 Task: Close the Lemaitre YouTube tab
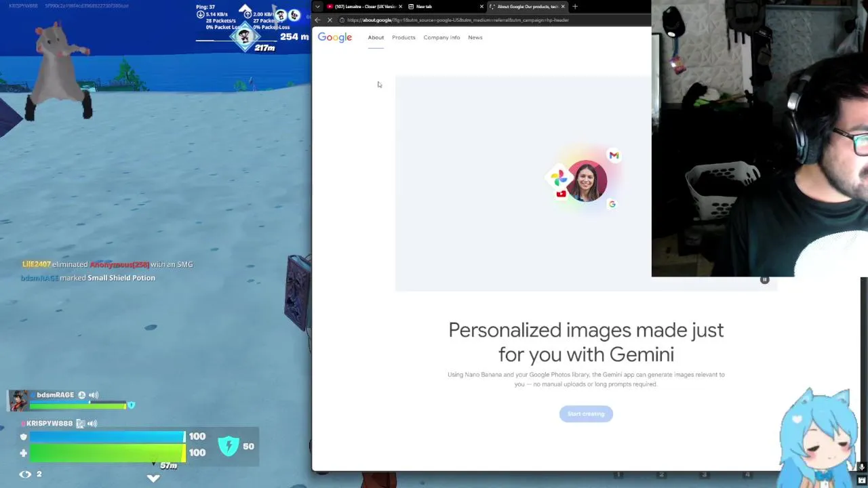pos(400,7)
